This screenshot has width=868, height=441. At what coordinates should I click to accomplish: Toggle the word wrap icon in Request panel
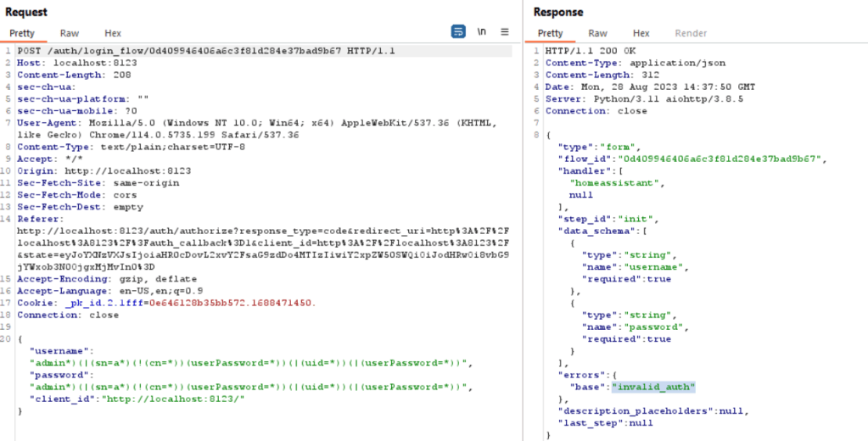click(459, 32)
